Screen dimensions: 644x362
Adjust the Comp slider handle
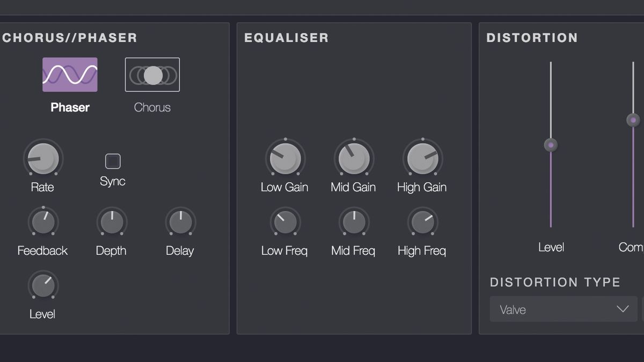(633, 119)
